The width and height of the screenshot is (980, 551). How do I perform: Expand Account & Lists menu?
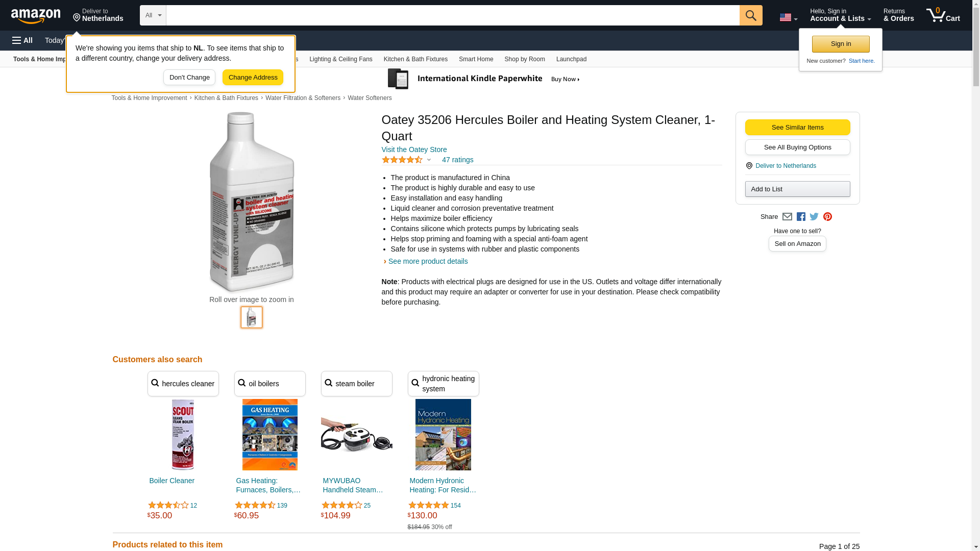point(840,15)
